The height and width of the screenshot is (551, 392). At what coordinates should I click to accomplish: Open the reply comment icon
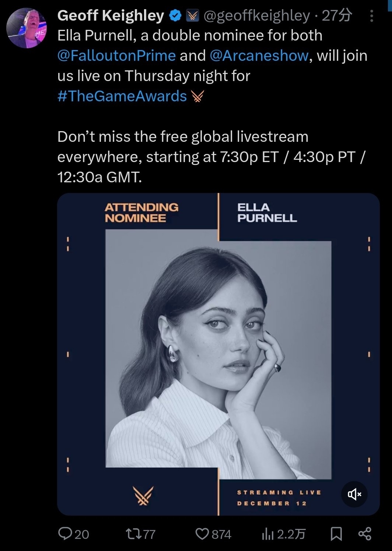click(66, 534)
